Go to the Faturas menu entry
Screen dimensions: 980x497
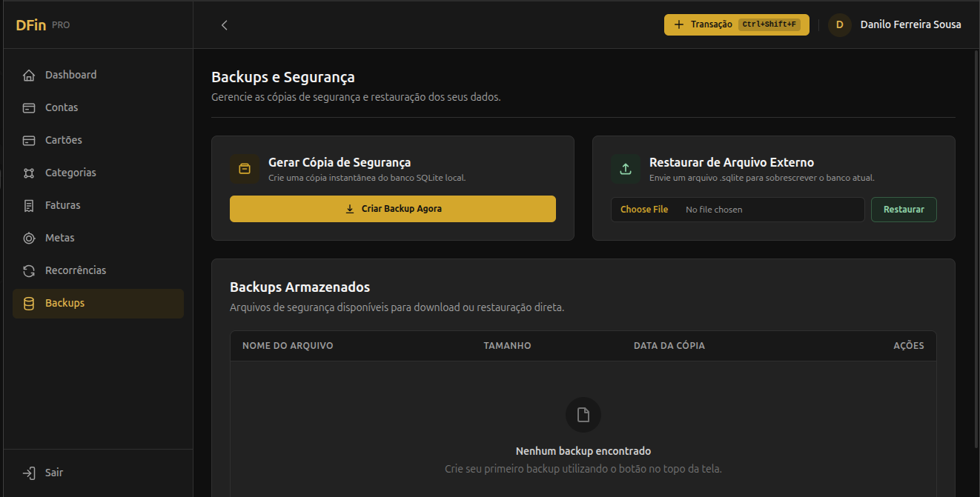point(98,205)
